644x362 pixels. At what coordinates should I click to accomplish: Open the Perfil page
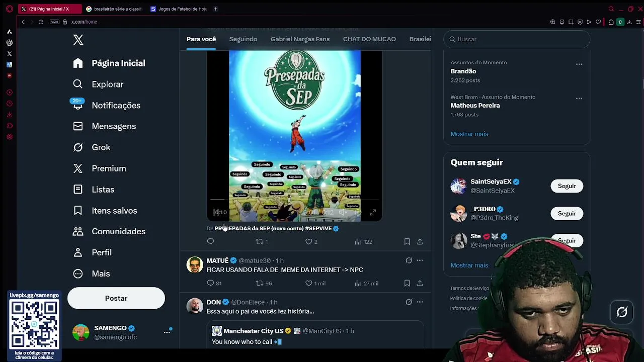coord(92,252)
